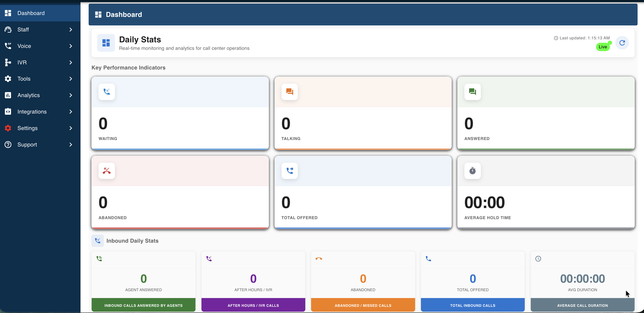The height and width of the screenshot is (313, 644).
Task: Click the Key Performance Indicators heading
Action: [x=128, y=68]
